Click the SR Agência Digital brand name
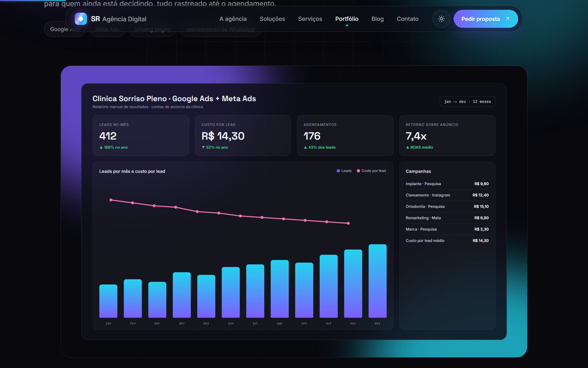 (x=119, y=19)
